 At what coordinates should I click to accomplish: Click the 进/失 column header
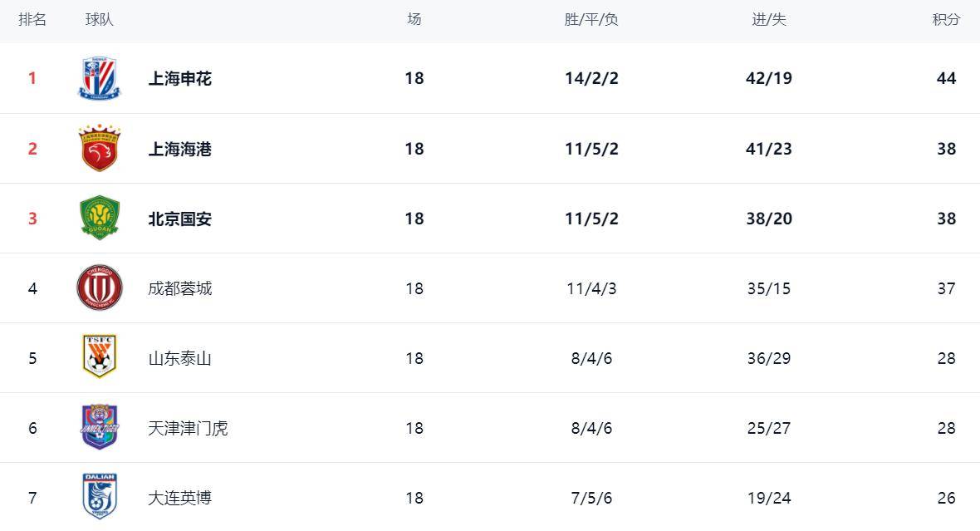(769, 20)
